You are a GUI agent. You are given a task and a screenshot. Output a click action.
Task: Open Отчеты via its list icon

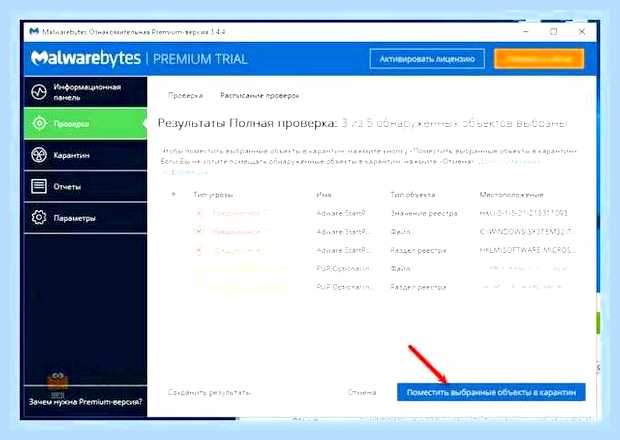(39, 186)
